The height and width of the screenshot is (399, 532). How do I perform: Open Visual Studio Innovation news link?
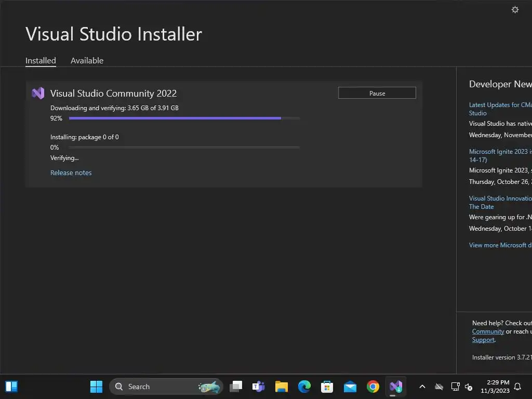click(x=500, y=202)
